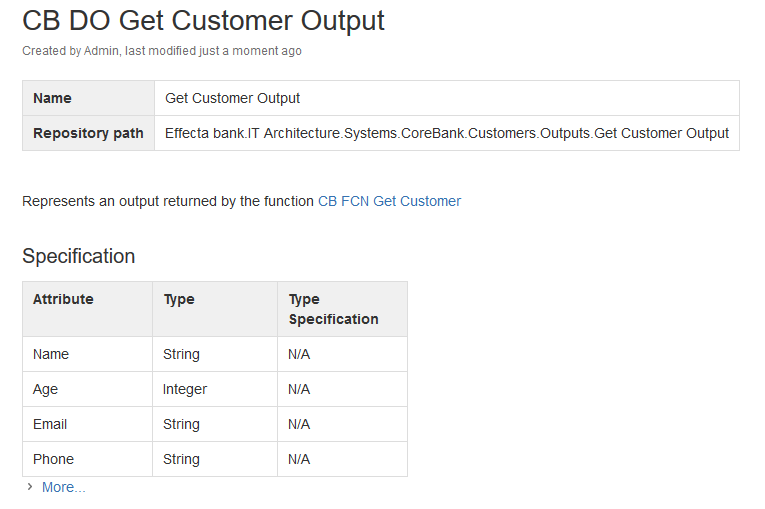Expand the More... section
Screen dimensions: 765x509
63,487
